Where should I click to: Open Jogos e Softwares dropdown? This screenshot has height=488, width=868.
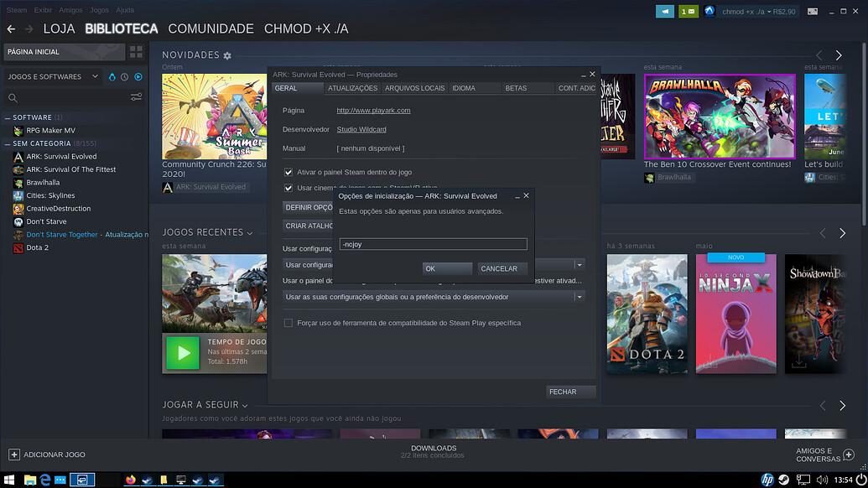pyautogui.click(x=53, y=77)
